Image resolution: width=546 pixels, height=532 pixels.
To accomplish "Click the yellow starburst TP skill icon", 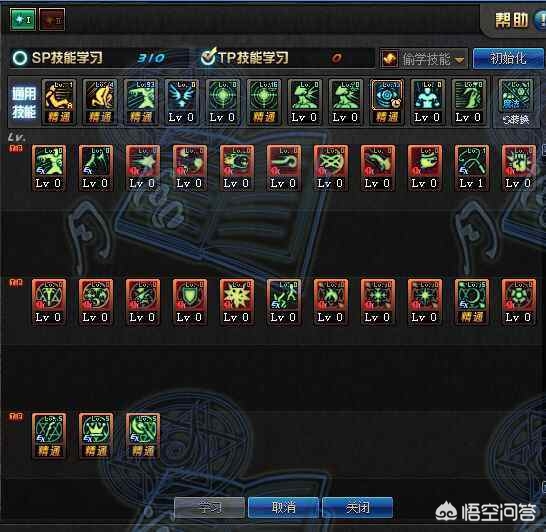I will pyautogui.click(x=236, y=302).
